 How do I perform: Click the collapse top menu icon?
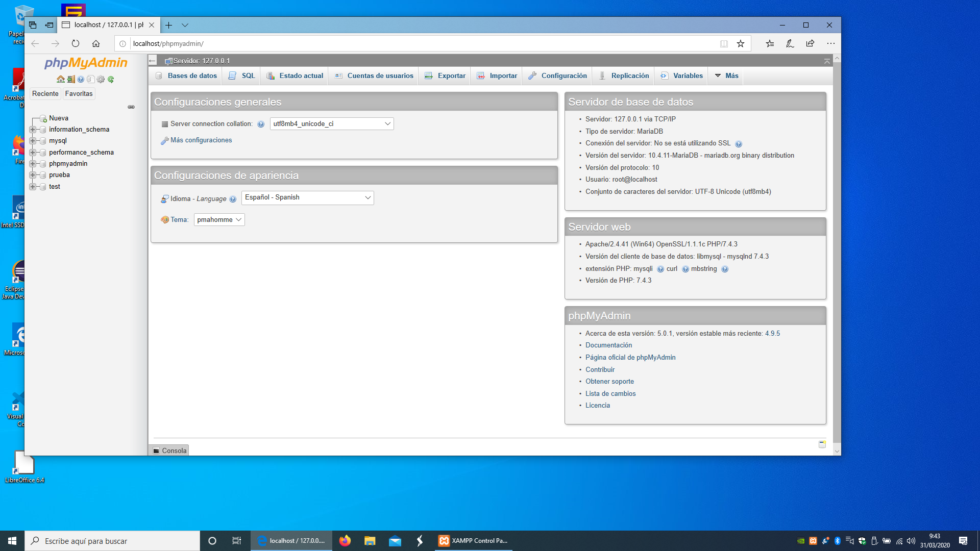(x=827, y=61)
